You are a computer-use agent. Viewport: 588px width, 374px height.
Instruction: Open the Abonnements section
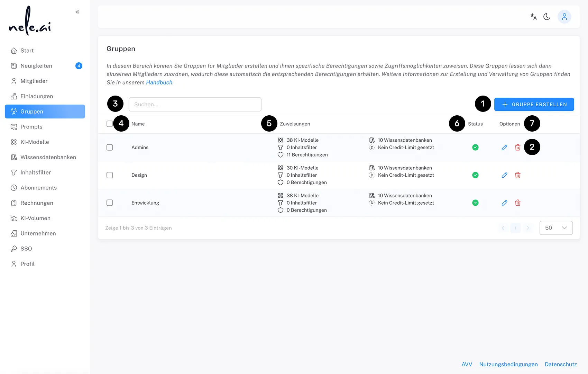click(38, 187)
